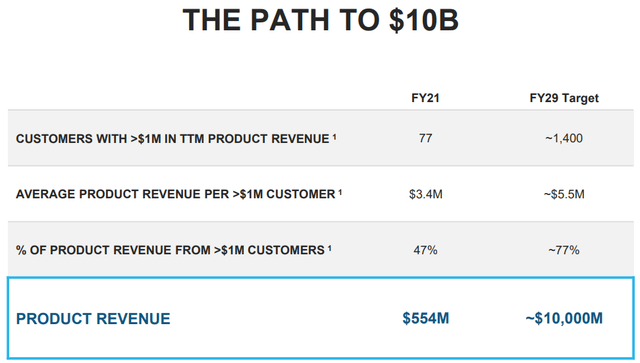Click the value 77 under FY21
The height and width of the screenshot is (363, 640).
click(425, 138)
